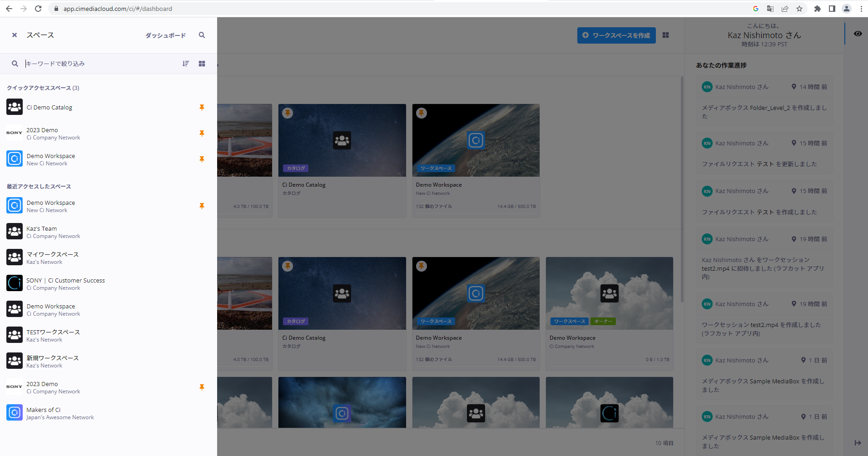This screenshot has height=456, width=868.
Task: Click Sony logo beside quick access 2023 Demo
Action: 15,133
